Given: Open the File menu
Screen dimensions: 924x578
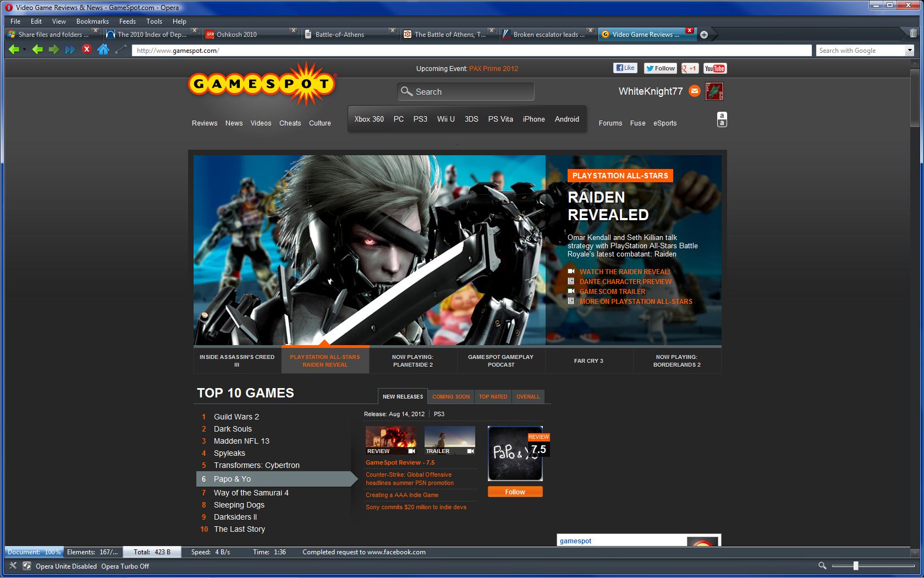Looking at the screenshot, I should click(x=15, y=21).
